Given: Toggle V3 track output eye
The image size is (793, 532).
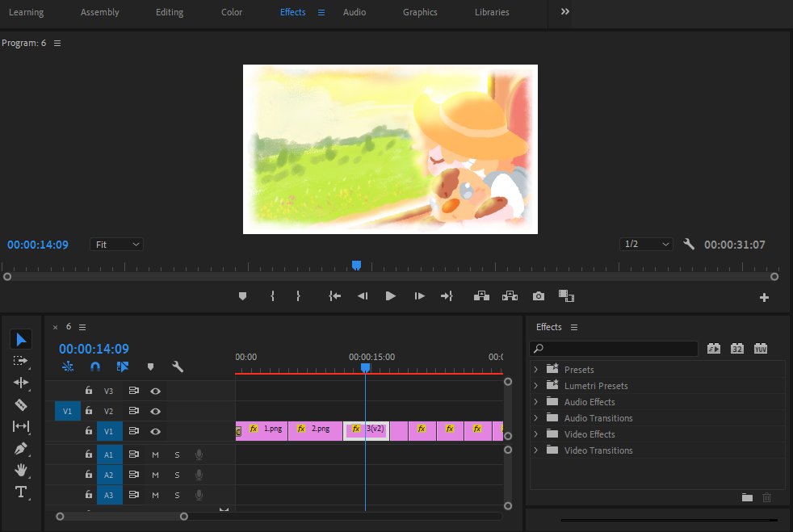Looking at the screenshot, I should (x=155, y=391).
